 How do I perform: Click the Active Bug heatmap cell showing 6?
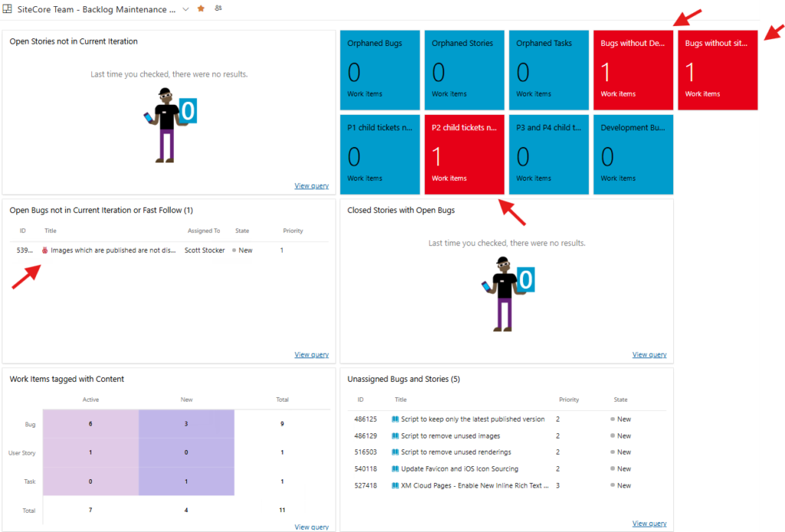click(x=91, y=424)
